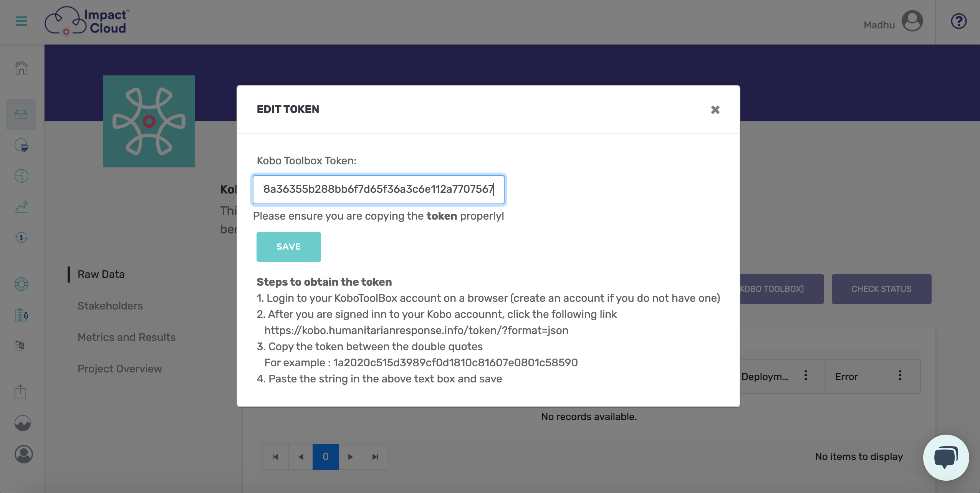Open the profile sidebar icon at bottom
Screen dimensions: 980x493
pyautogui.click(x=23, y=454)
